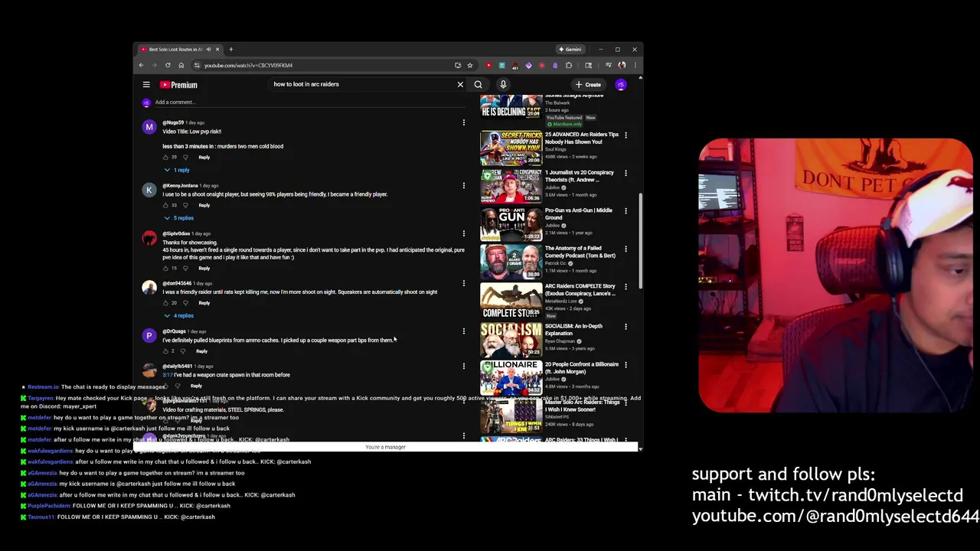This screenshot has height=551, width=980.
Task: Open a new browser tab
Action: pyautogui.click(x=230, y=50)
